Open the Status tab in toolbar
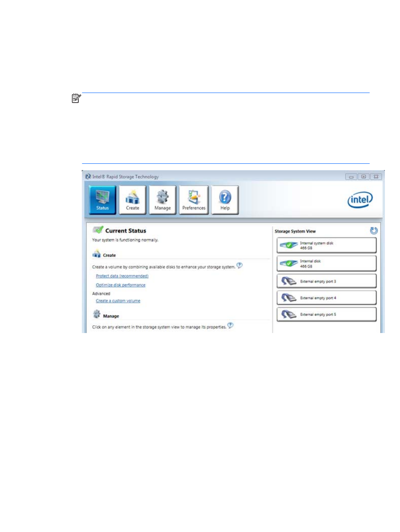 tap(102, 200)
